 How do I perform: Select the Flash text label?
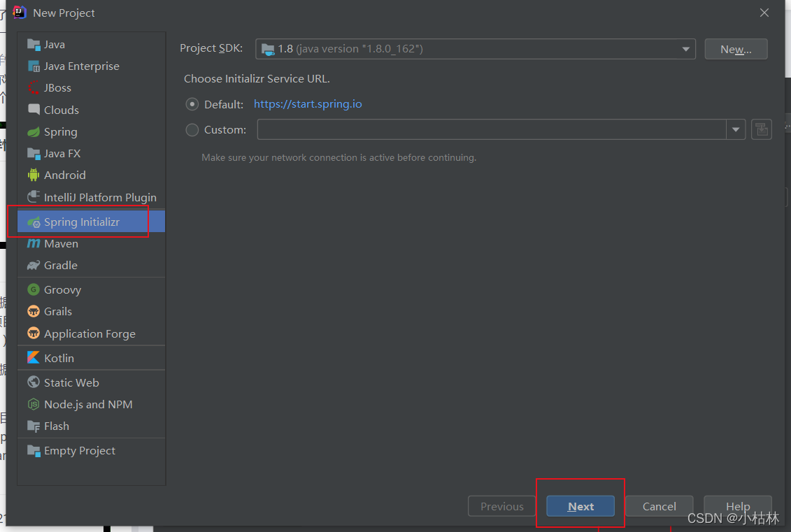[57, 426]
